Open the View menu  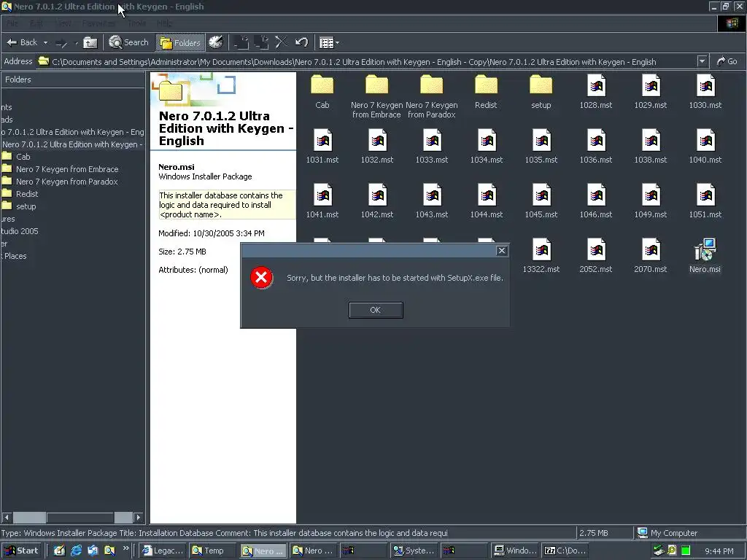[x=63, y=23]
